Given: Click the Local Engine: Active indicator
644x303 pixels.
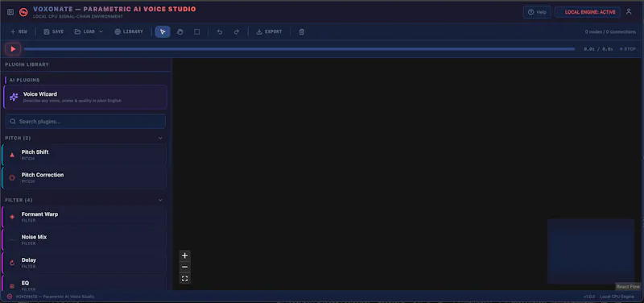Looking at the screenshot, I should click(588, 12).
